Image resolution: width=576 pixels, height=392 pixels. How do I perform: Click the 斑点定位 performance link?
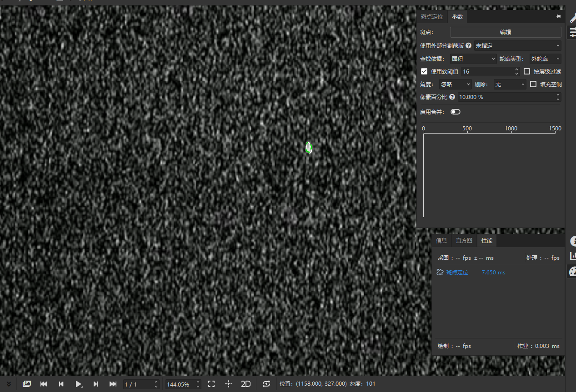pyautogui.click(x=457, y=273)
